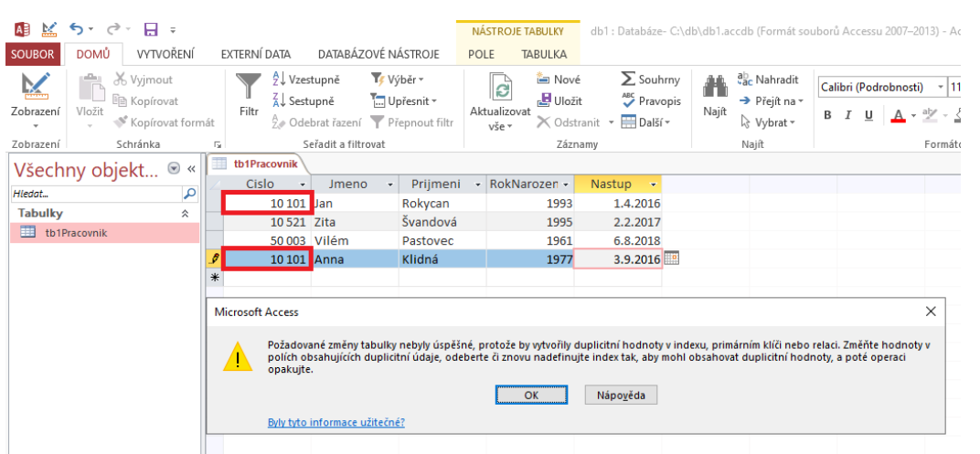This screenshot has width=980, height=454.
Task: Close the Microsoft Access warning dialog
Action: [x=931, y=311]
